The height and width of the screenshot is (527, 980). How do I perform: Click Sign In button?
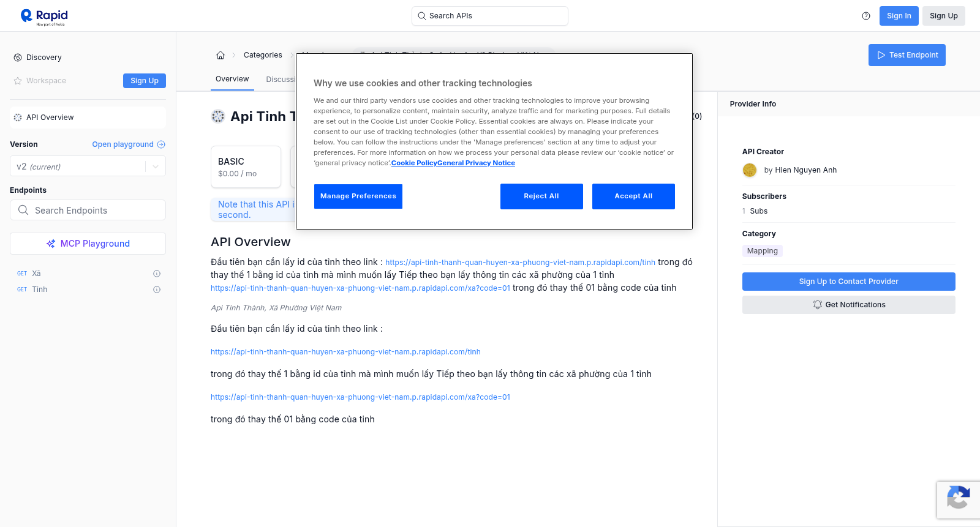tap(899, 16)
